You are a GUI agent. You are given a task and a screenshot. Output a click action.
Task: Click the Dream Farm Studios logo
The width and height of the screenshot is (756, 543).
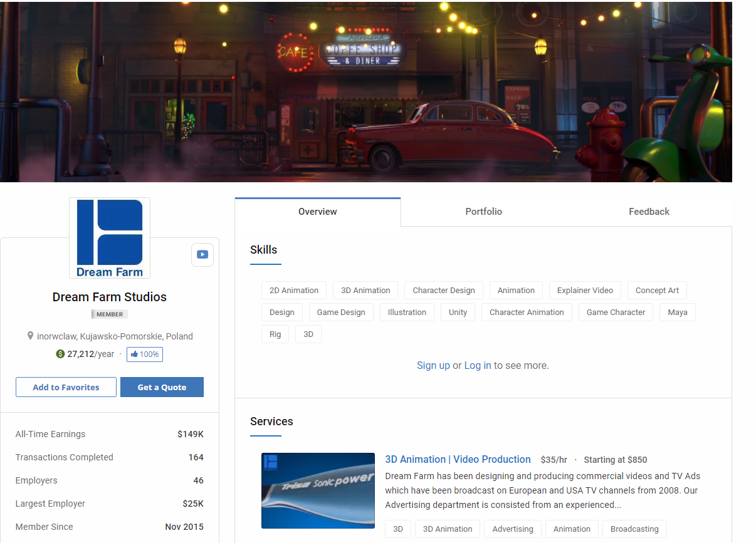[x=109, y=238]
